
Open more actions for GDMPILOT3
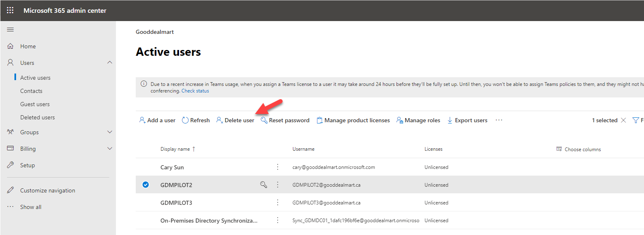click(x=278, y=203)
